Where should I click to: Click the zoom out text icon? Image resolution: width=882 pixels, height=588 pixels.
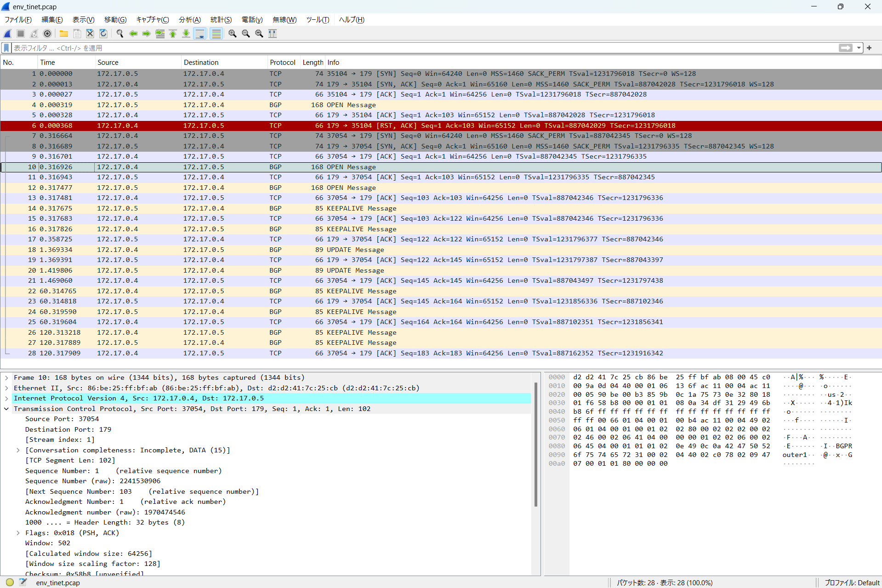click(246, 34)
